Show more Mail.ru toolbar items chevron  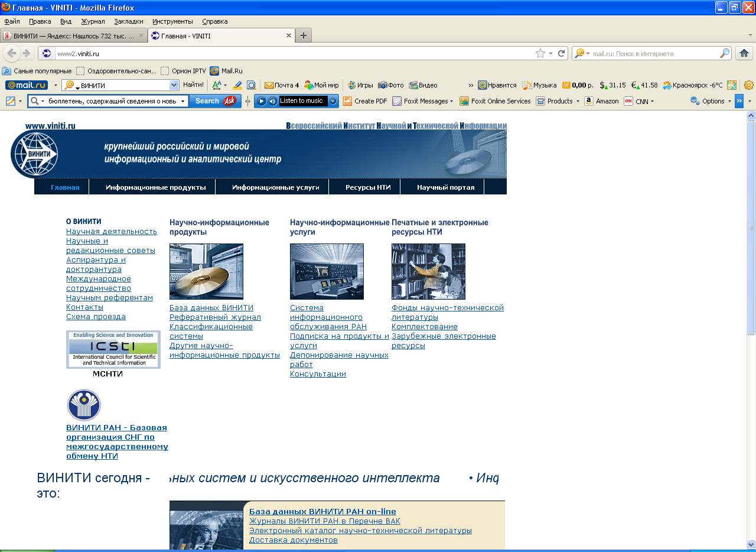click(471, 85)
